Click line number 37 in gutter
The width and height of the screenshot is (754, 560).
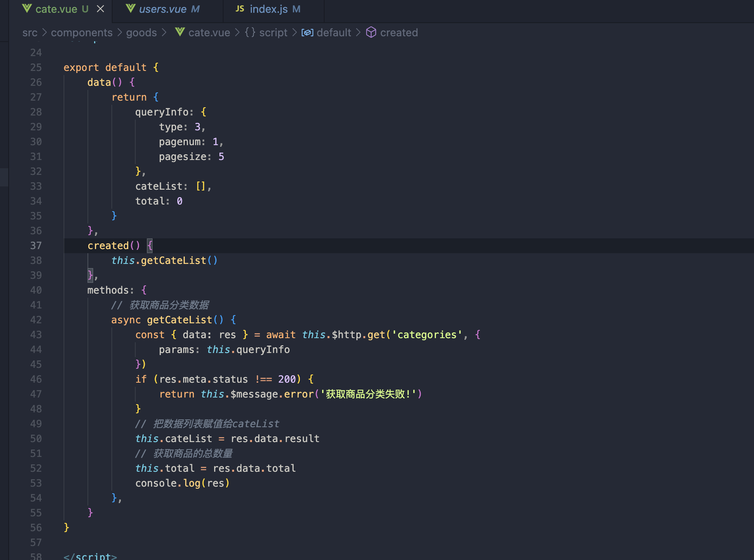[36, 246]
